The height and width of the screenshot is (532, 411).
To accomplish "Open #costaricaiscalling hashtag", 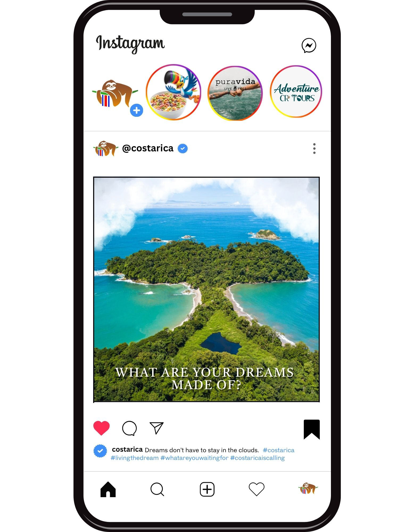I will tap(257, 458).
